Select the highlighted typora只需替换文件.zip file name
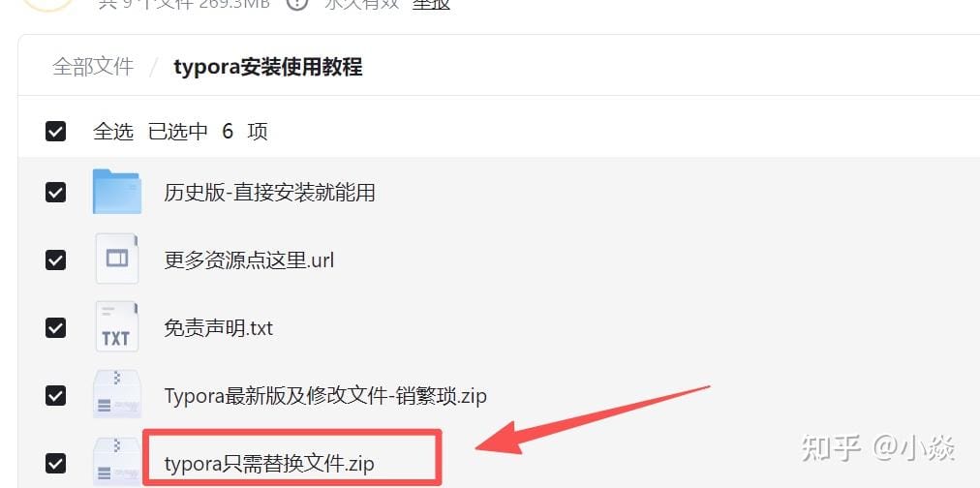980x488 pixels. coord(269,464)
